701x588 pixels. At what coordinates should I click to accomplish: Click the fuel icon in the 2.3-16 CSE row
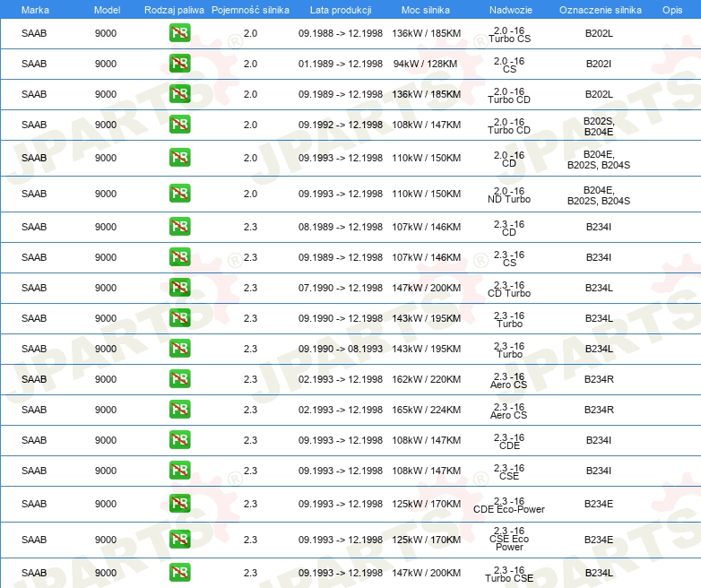179,470
